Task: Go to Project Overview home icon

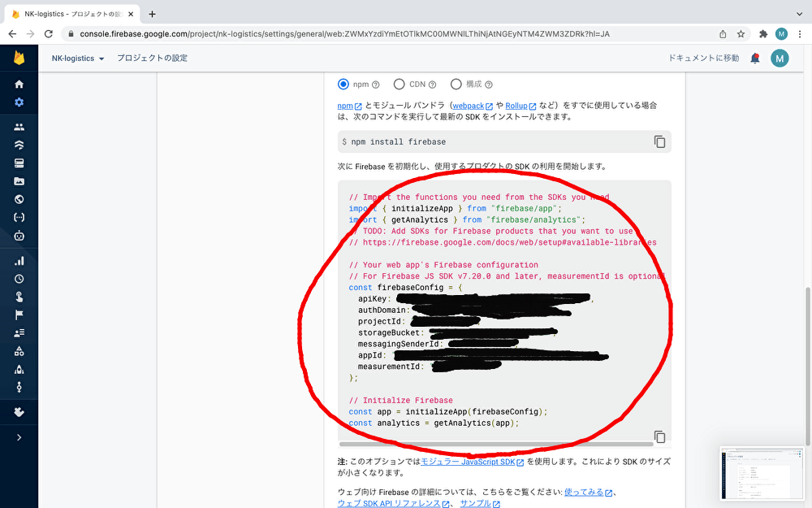Action: [19, 84]
